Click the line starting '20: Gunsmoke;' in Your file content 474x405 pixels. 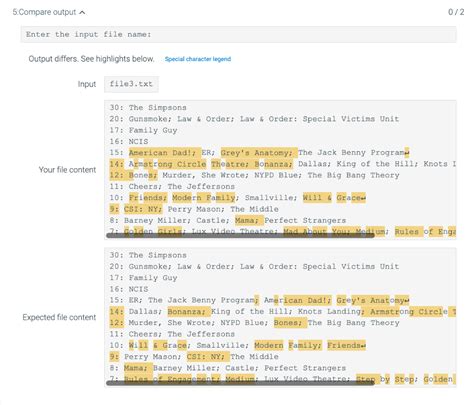[254, 119]
